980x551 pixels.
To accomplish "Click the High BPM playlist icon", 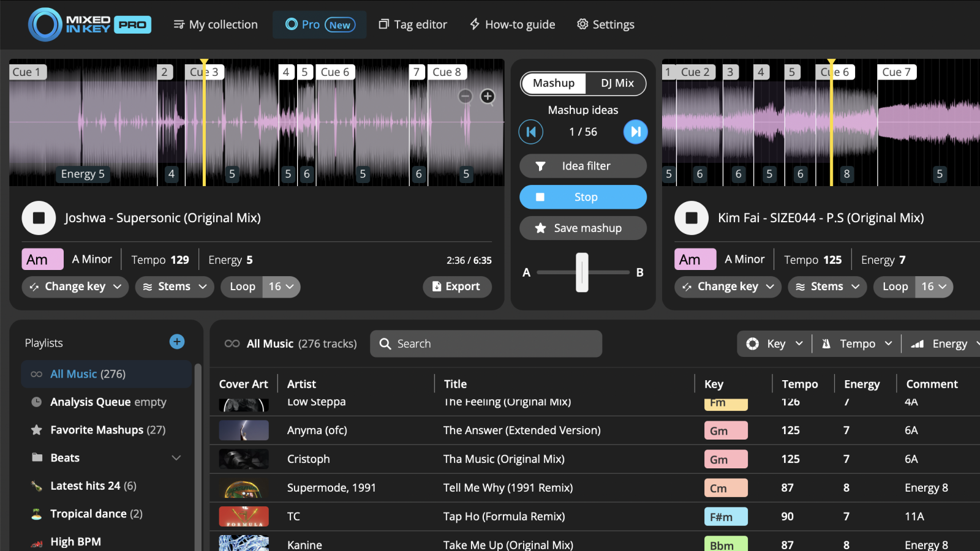I will tap(37, 542).
